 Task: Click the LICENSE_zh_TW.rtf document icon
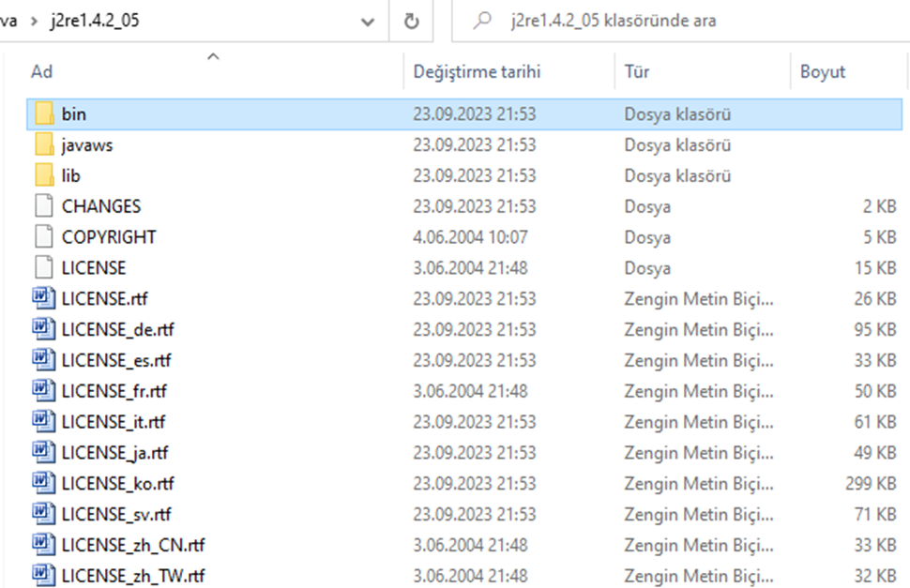(44, 575)
